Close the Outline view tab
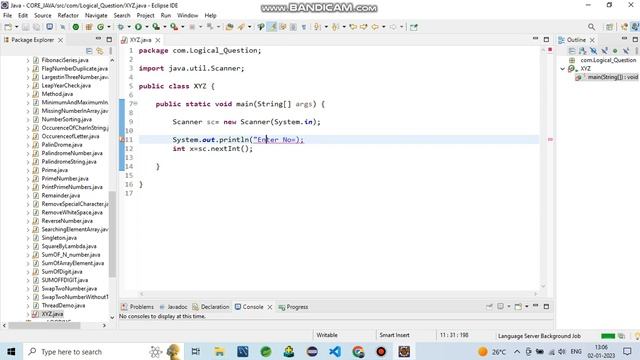 [x=592, y=40]
